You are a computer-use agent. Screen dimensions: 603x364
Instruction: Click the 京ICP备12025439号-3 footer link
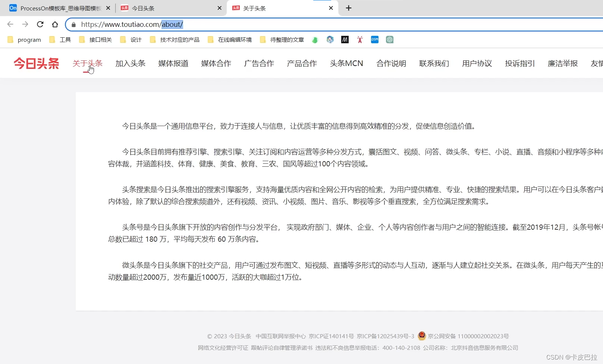(x=386, y=336)
